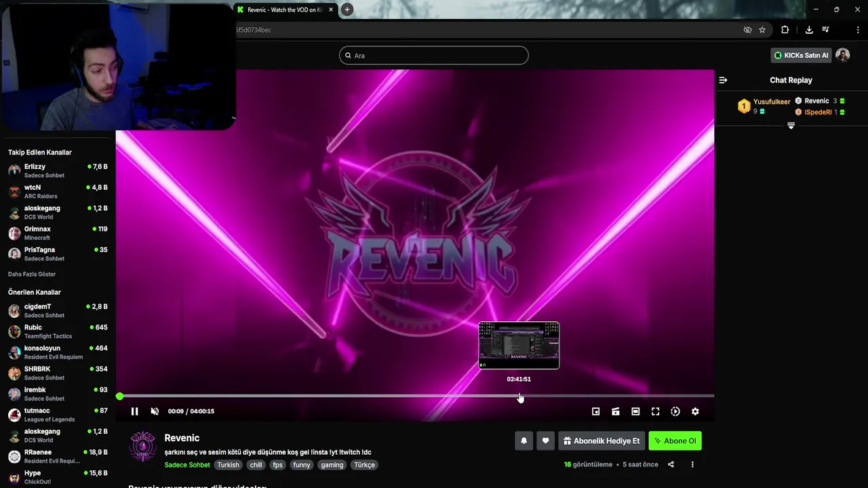The height and width of the screenshot is (488, 868).
Task: Open irembk channel
Action: 58,394
